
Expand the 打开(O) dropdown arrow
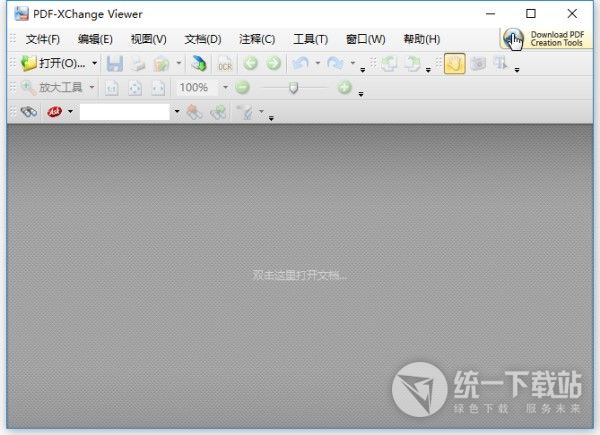(95, 63)
